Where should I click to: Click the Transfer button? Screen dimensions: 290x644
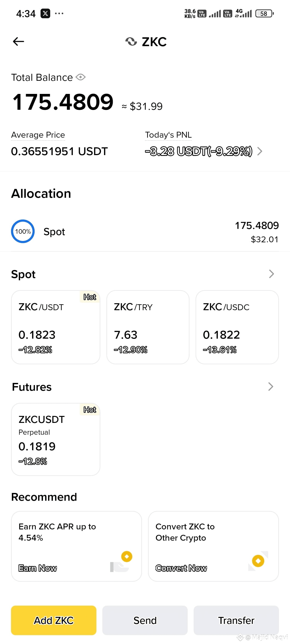[236, 620]
